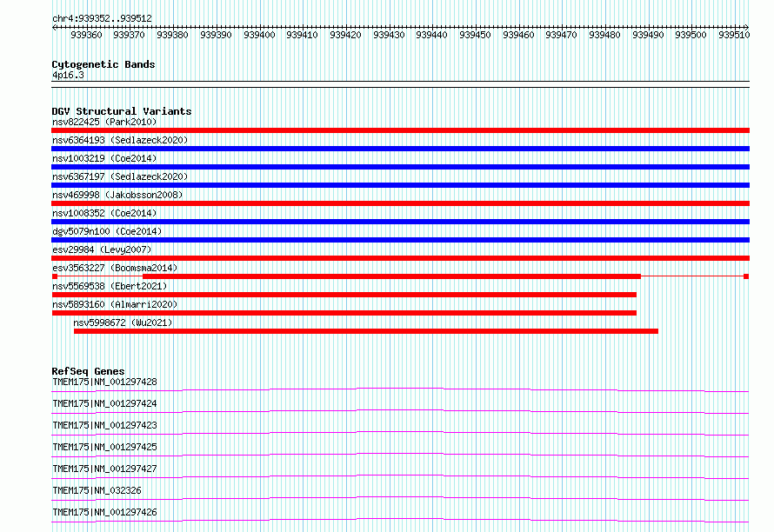The image size is (774, 532).
Task: Open variant nsv5569538 (Ebert2021)
Action: coord(110,286)
